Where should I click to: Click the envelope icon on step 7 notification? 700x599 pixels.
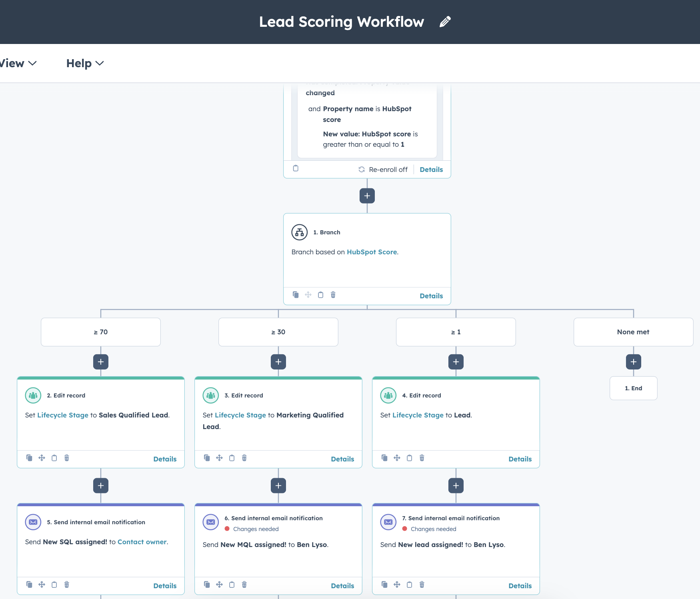tap(388, 521)
